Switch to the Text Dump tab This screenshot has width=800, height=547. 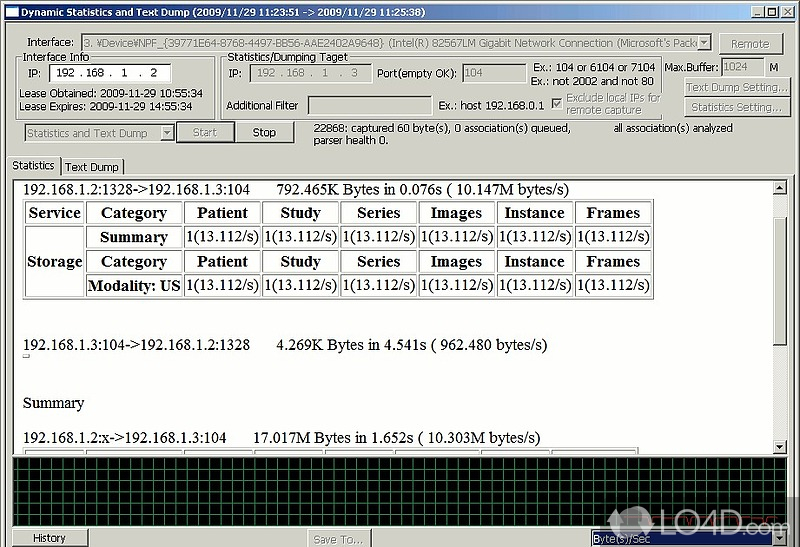click(92, 167)
